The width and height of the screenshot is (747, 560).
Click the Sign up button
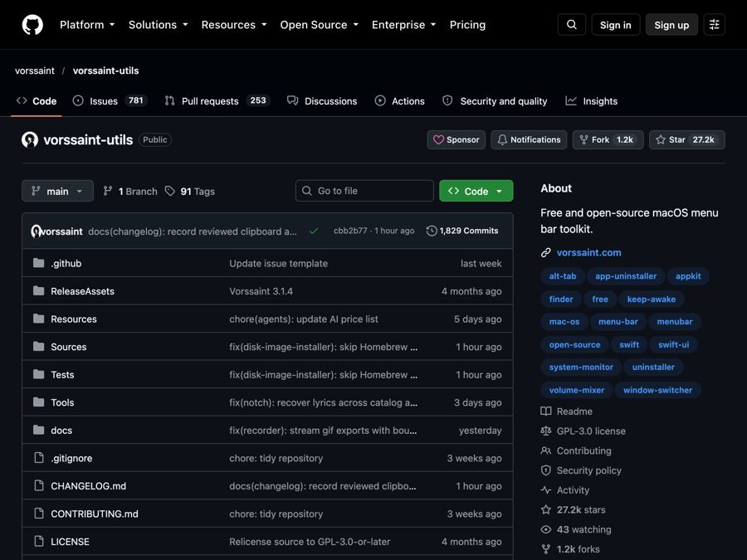pyautogui.click(x=671, y=25)
